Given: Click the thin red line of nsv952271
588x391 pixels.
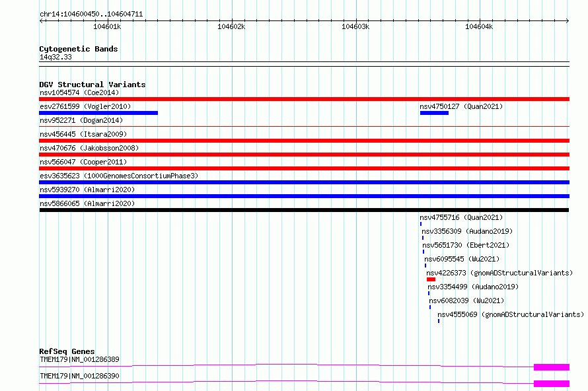Looking at the screenshot, I should pyautogui.click(x=304, y=127).
